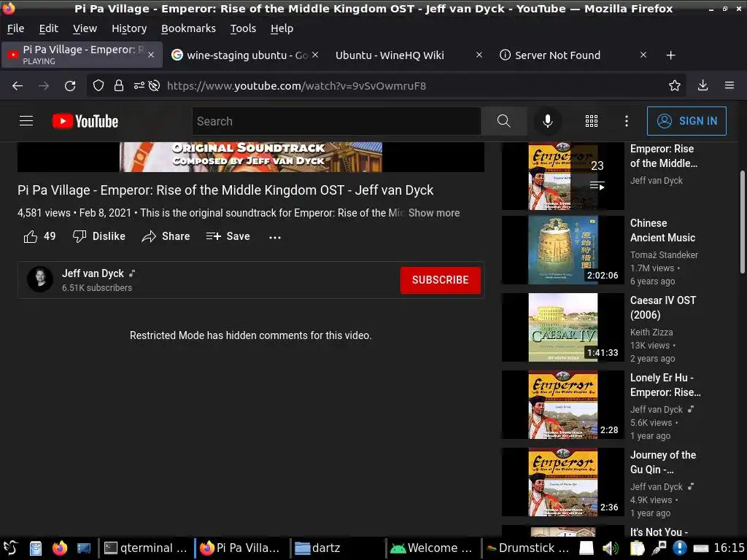
Task: Launch file manager from taskbar quicklaunch
Action: point(36,548)
